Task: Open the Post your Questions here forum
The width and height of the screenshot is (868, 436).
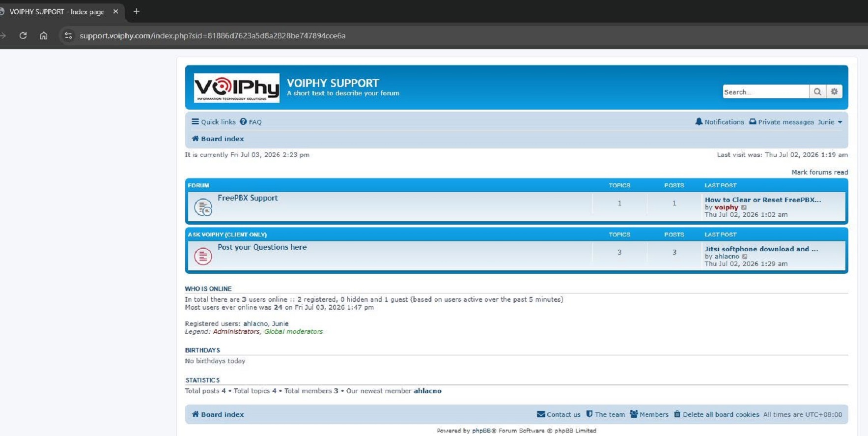Action: point(262,247)
